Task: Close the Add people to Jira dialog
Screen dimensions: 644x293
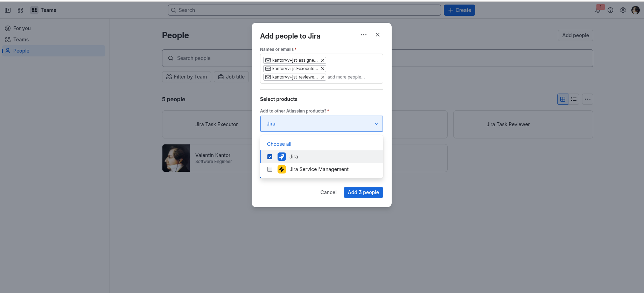Action: coord(378,35)
